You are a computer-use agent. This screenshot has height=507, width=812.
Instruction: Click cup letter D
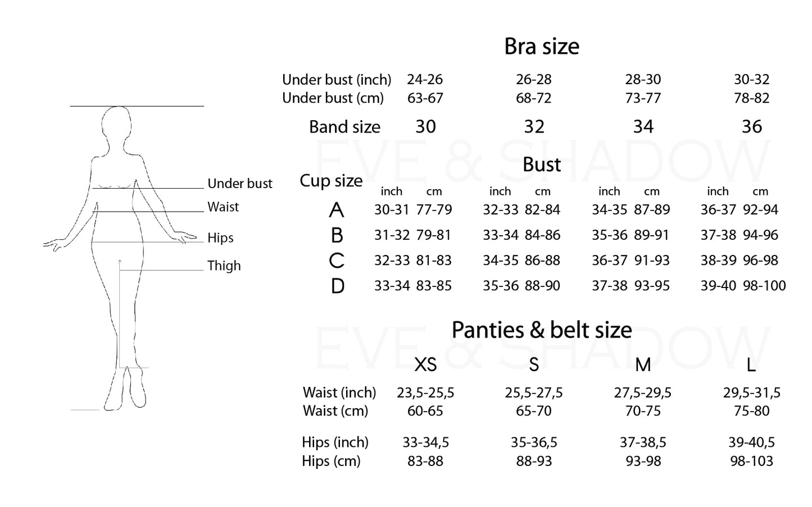coord(337,286)
